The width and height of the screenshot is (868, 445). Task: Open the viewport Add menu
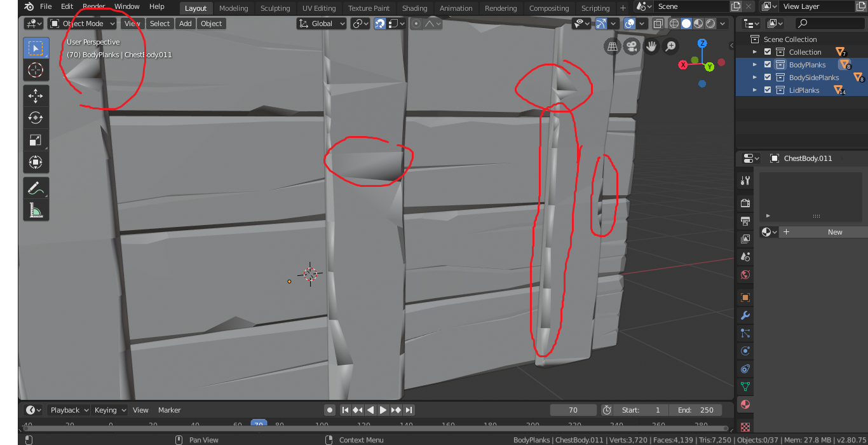coord(185,24)
